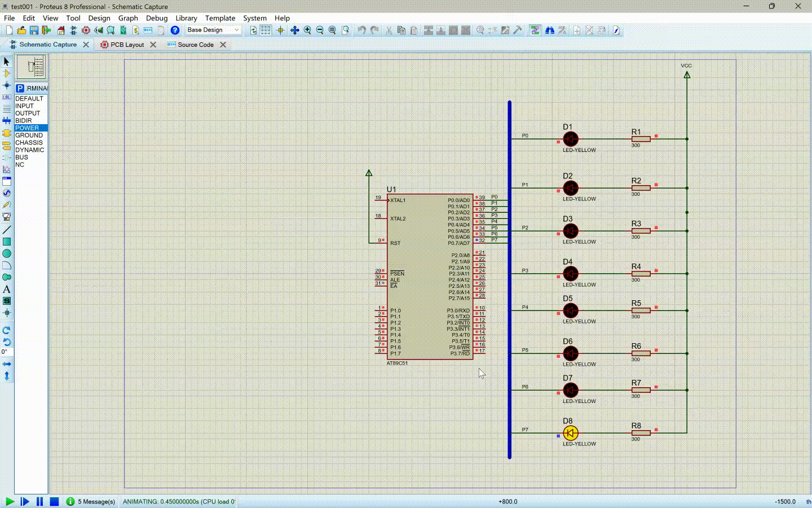
Task: Step the simulation forward
Action: [x=25, y=501]
